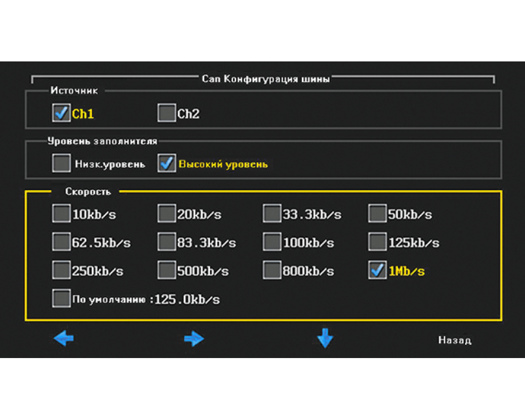
Task: Select the 500kb/s speed checkbox
Action: [166, 271]
